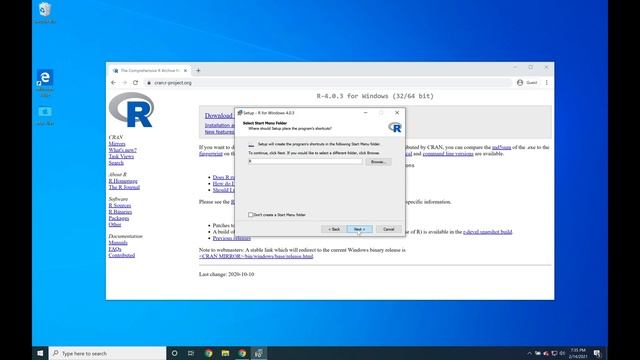Open the md5sum link
This screenshot has width=640, height=360.
pos(501,147)
